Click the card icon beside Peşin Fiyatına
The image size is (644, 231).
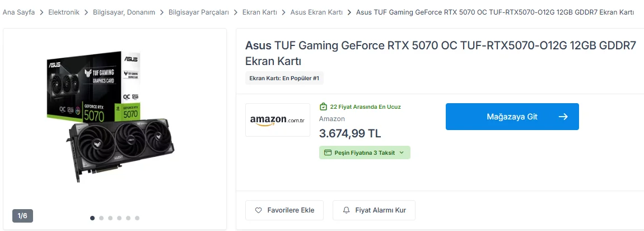tap(328, 153)
